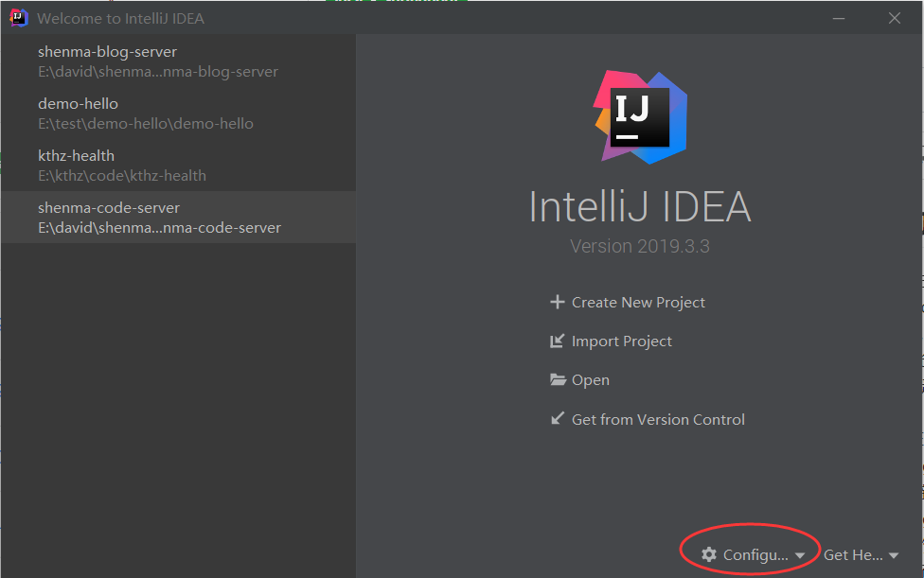The height and width of the screenshot is (578, 924).
Task: Click the dropdown arrow beside Configure
Action: pyautogui.click(x=800, y=555)
